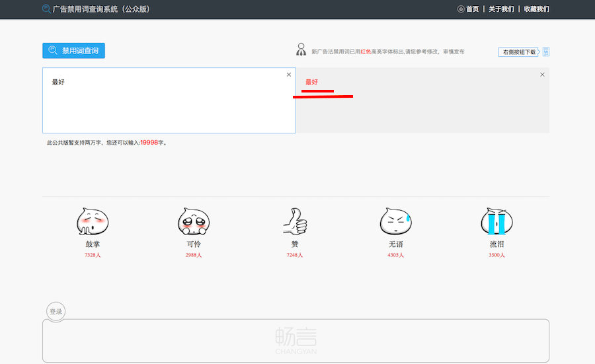Click the advisor person icon beside the notice
This screenshot has width=595, height=364.
[301, 50]
